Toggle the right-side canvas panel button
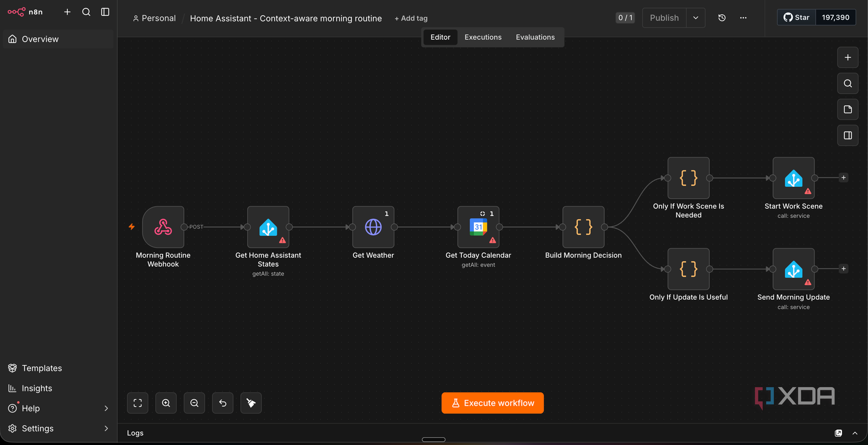This screenshot has width=868, height=445. pos(847,136)
